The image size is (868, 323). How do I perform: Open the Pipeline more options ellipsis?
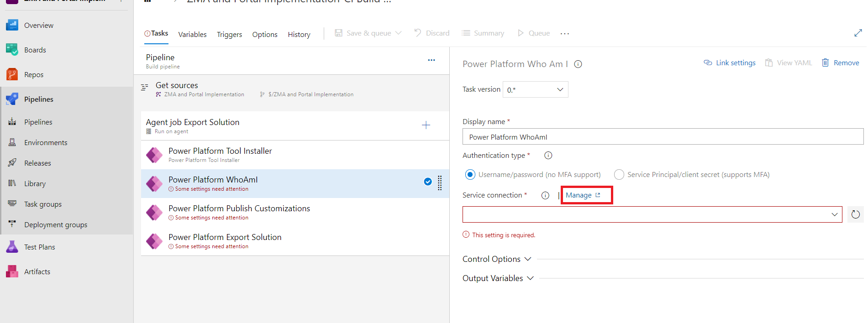[431, 60]
